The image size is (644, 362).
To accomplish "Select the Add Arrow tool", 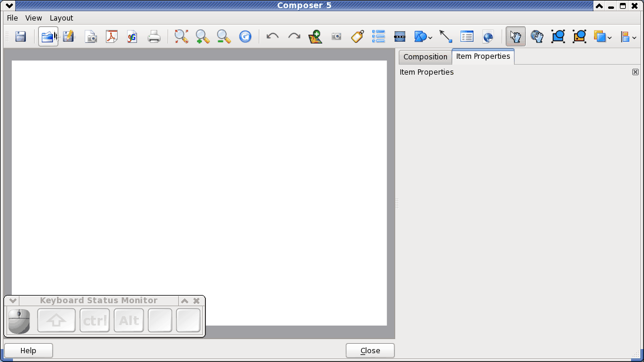I will 446,36.
